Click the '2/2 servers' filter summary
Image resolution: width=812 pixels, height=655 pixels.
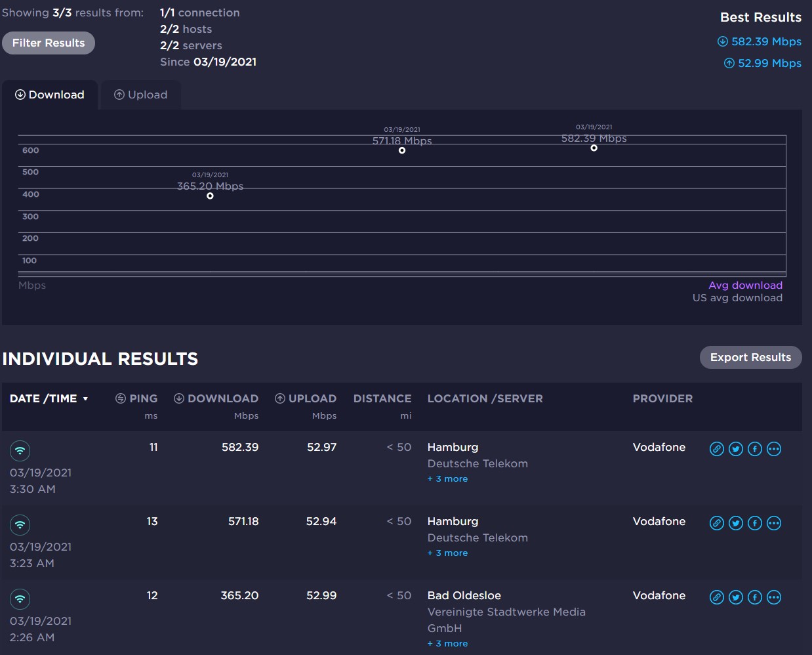(x=191, y=45)
